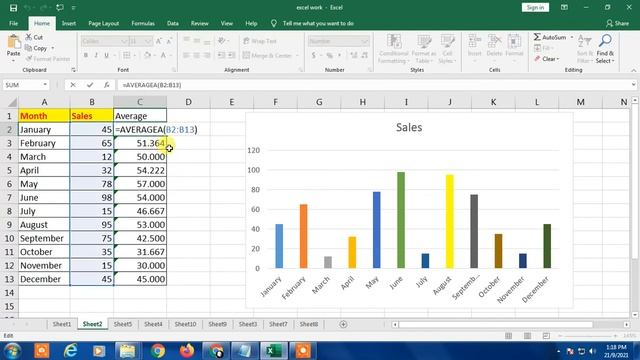Click Format as Table icon
The height and width of the screenshot is (360, 640).
coord(424,42)
